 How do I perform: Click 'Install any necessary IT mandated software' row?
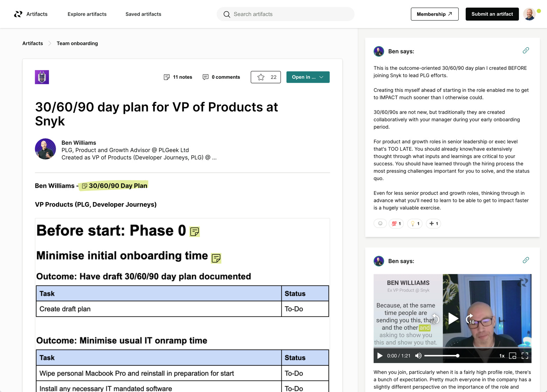point(182,387)
